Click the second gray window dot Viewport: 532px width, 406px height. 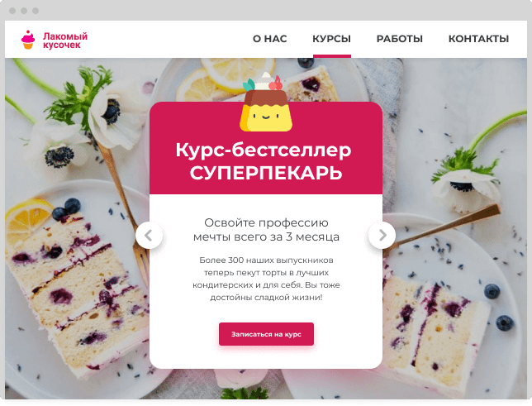pos(24,11)
